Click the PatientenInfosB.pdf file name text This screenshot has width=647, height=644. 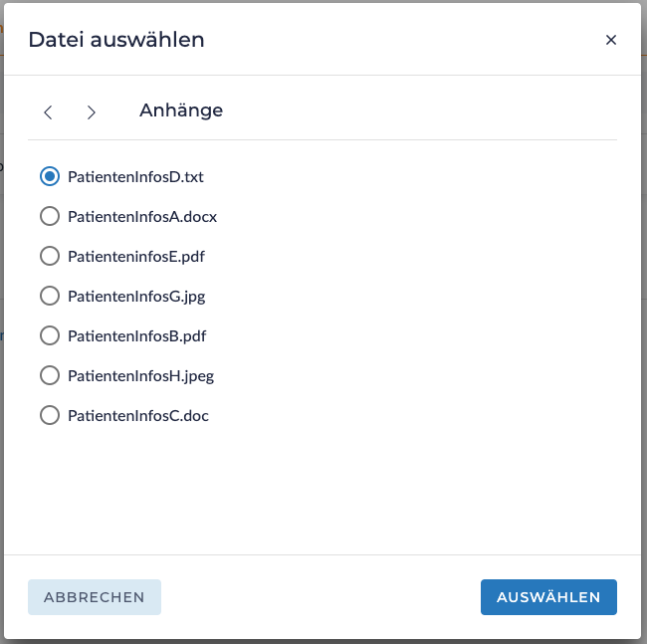click(x=136, y=335)
